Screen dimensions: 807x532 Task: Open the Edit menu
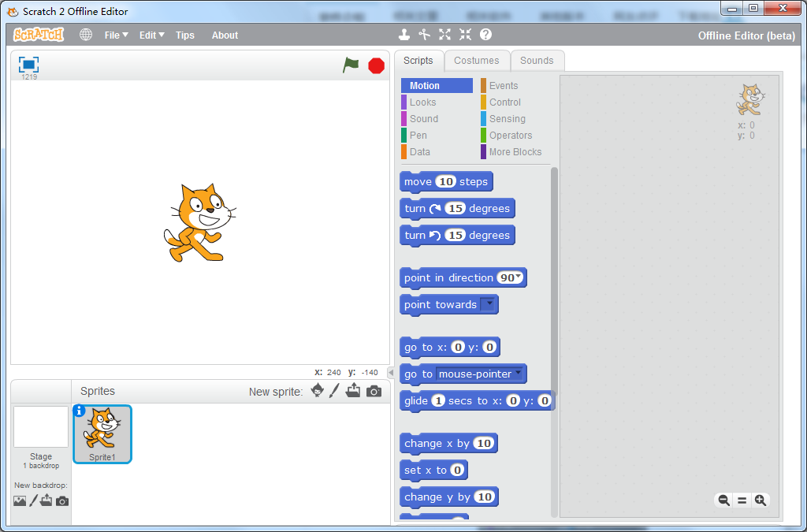pyautogui.click(x=152, y=35)
